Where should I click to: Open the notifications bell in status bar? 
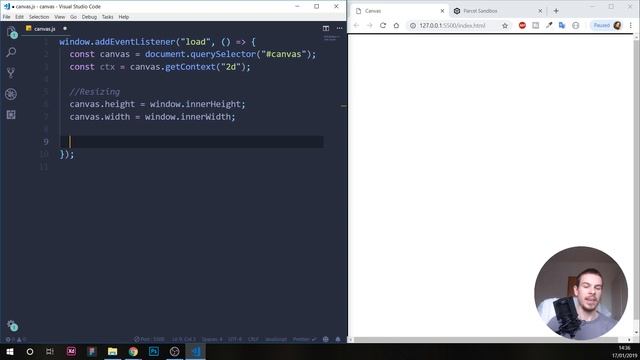[338, 339]
